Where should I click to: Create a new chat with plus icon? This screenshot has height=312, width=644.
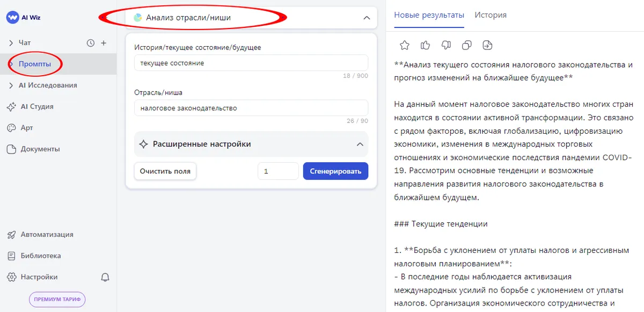[103, 42]
